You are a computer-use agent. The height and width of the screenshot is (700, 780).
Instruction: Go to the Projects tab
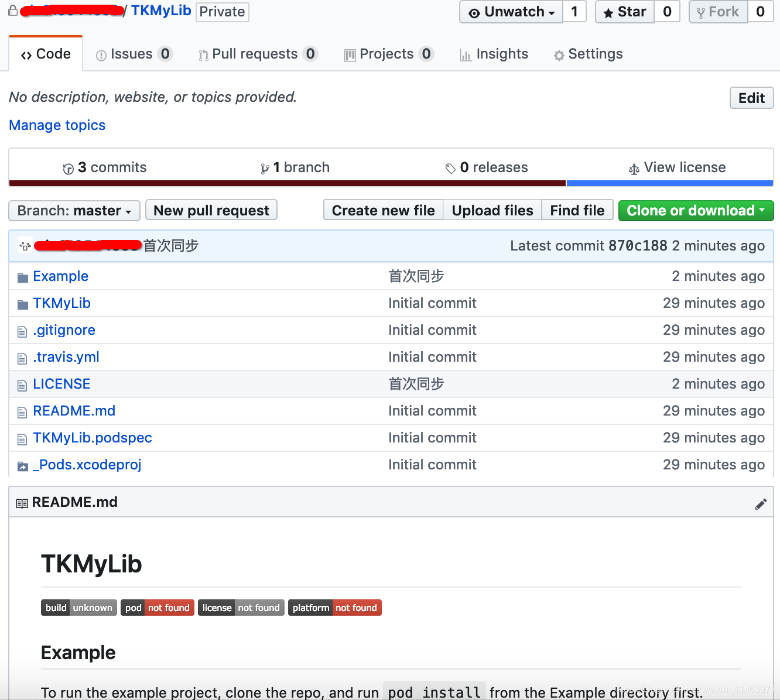(x=389, y=54)
